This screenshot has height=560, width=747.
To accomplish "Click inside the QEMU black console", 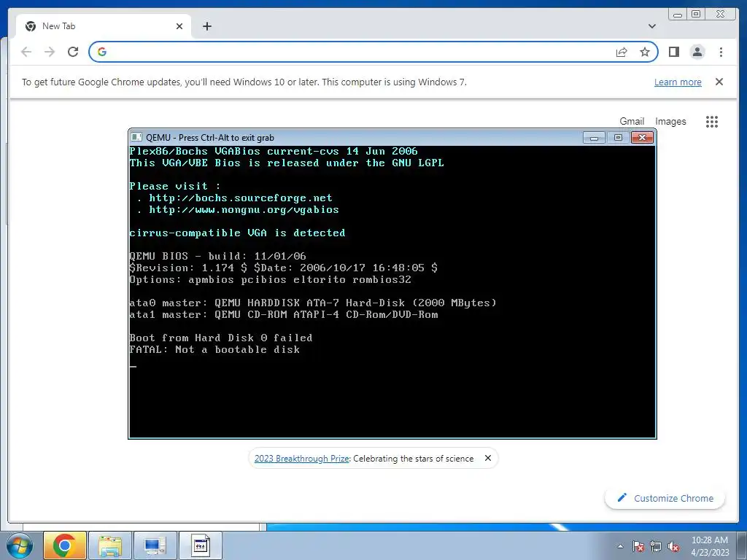I will [392, 292].
